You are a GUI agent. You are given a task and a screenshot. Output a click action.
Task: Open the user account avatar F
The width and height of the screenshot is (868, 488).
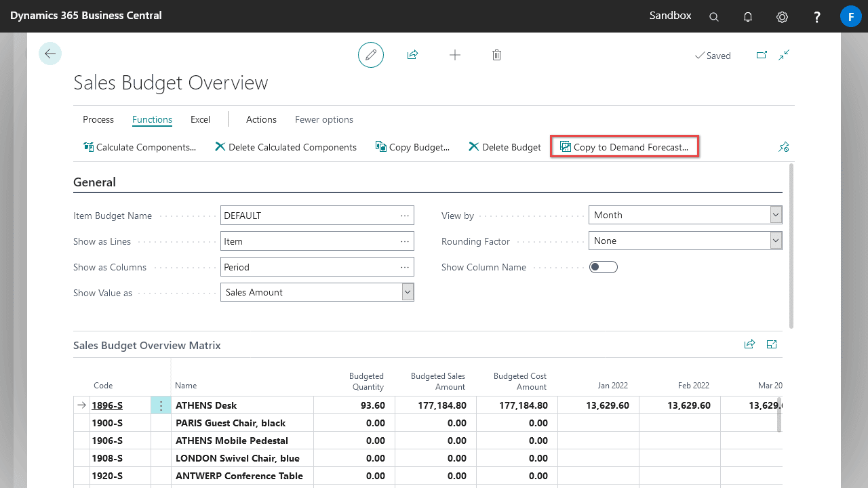850,16
